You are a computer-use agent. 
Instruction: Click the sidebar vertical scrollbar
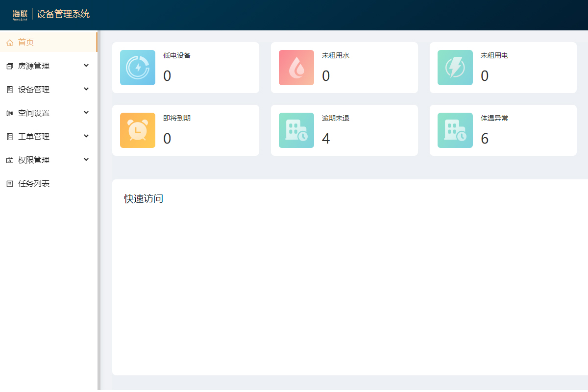coord(99,211)
